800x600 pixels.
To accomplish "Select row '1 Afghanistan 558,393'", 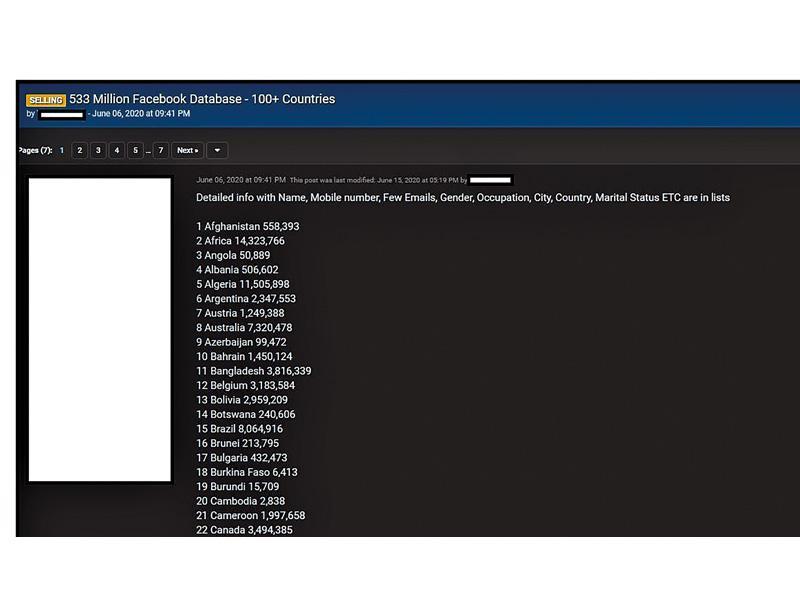I will click(x=248, y=226).
